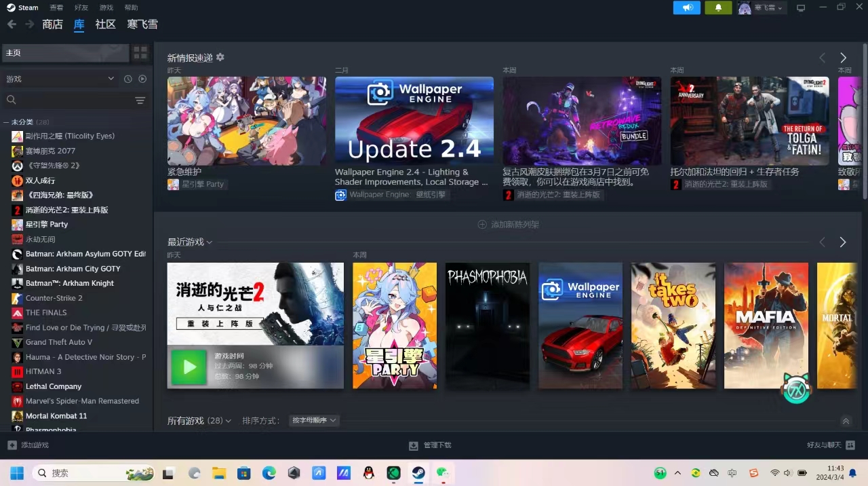Expand the account name dropdown

pos(768,8)
